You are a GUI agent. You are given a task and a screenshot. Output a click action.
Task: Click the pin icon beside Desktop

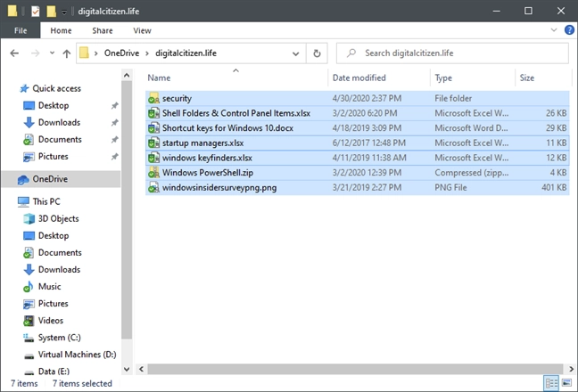(x=115, y=106)
